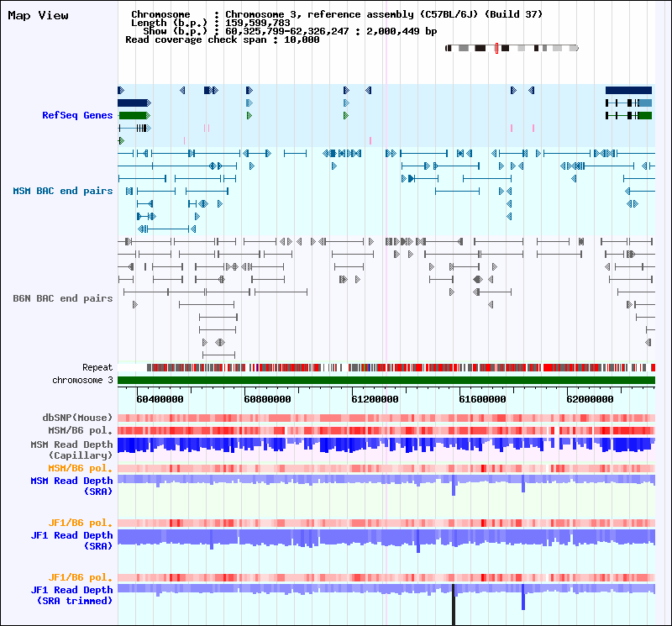Click the MSM Read Depth (Capillary) label

tap(71, 450)
